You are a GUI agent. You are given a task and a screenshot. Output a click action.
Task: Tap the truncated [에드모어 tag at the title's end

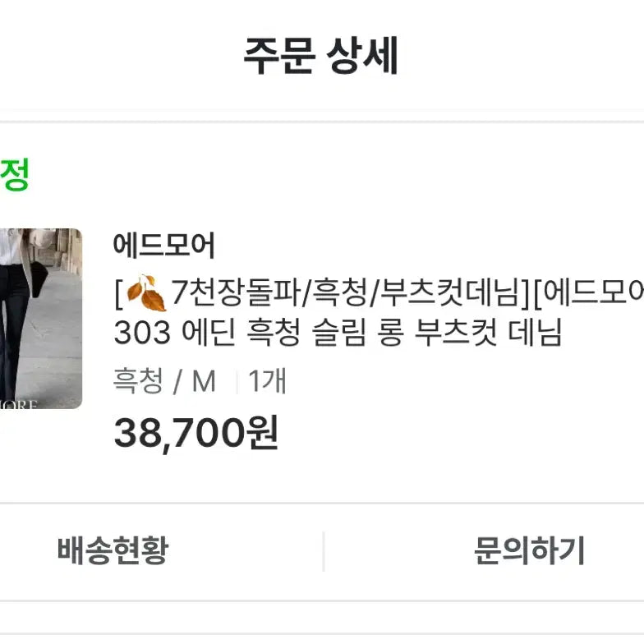[x=588, y=293]
